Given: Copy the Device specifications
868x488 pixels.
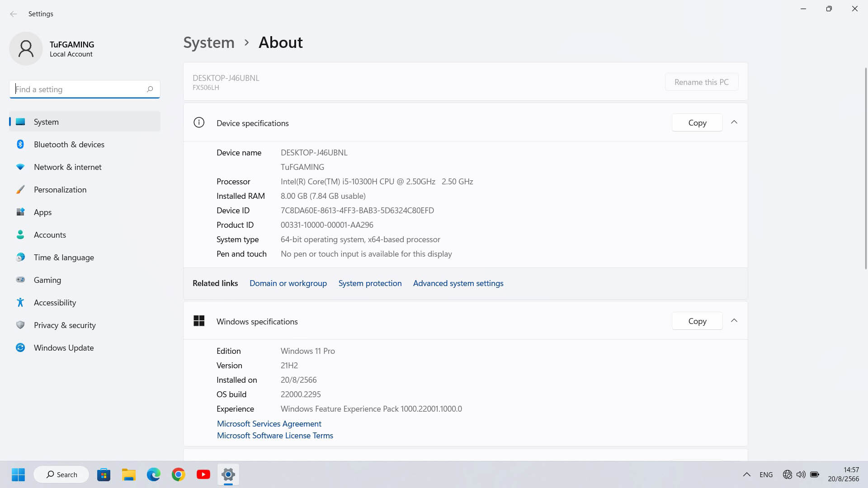Looking at the screenshot, I should click(697, 123).
